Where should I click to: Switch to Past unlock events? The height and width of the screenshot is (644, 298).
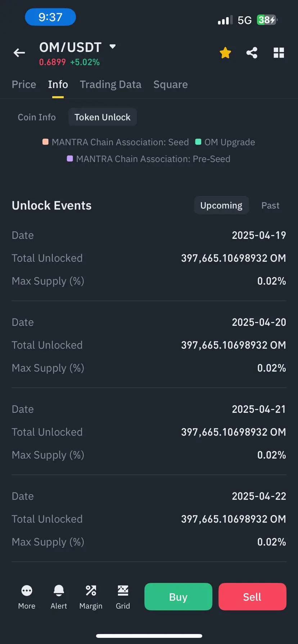coord(270,205)
